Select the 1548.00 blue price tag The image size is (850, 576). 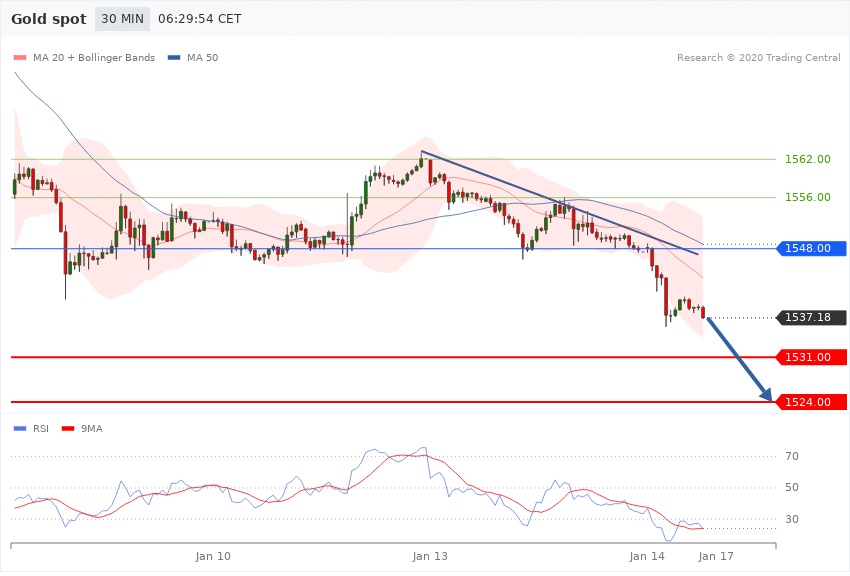click(x=811, y=249)
